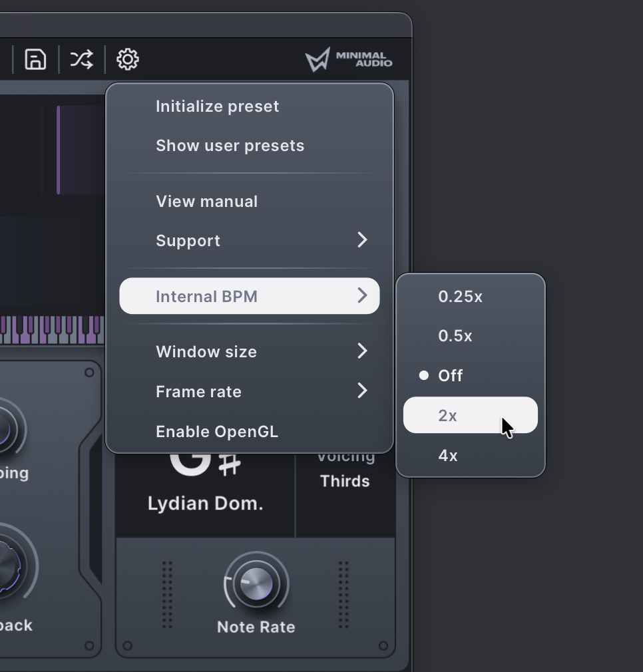Click the save preset floppy disk icon

pos(35,59)
